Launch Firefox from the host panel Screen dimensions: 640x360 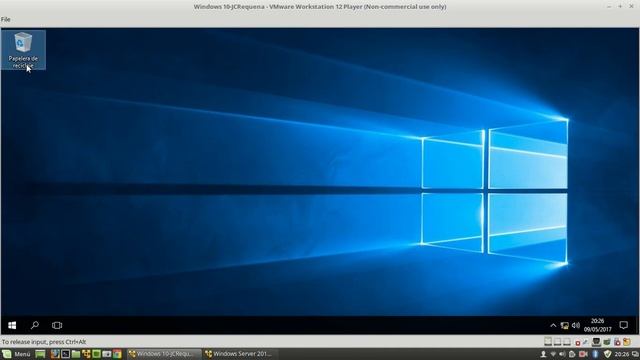55,354
